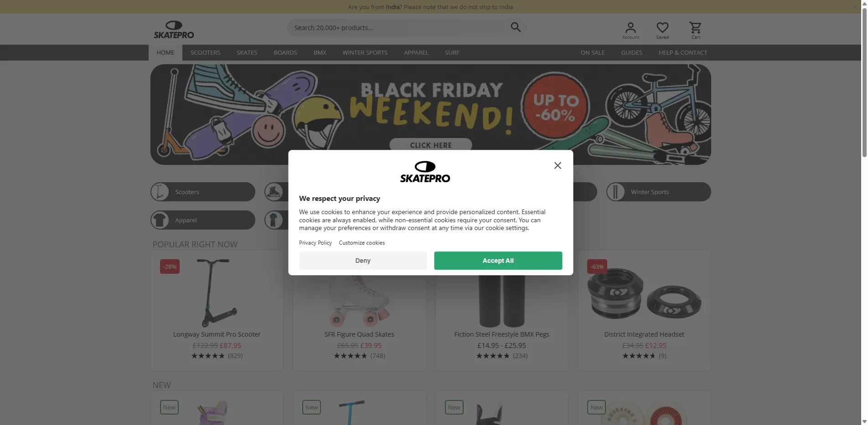
Task: Click the SkatePro logo in header
Action: (x=174, y=30)
